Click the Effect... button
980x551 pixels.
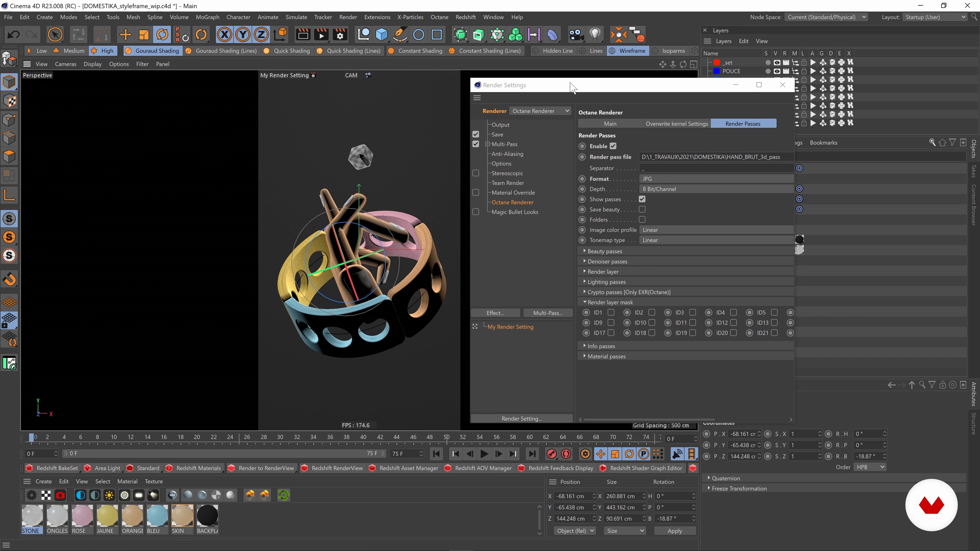495,313
